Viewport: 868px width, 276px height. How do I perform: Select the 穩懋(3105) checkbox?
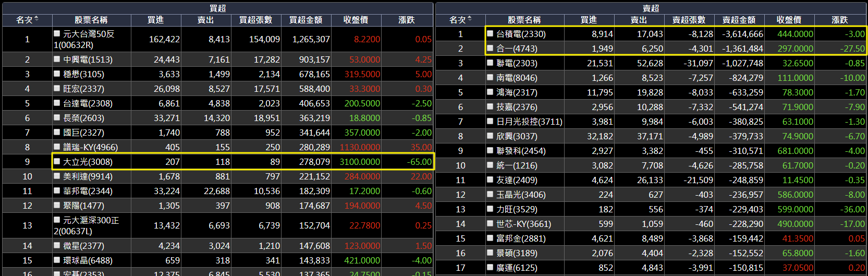(57, 74)
